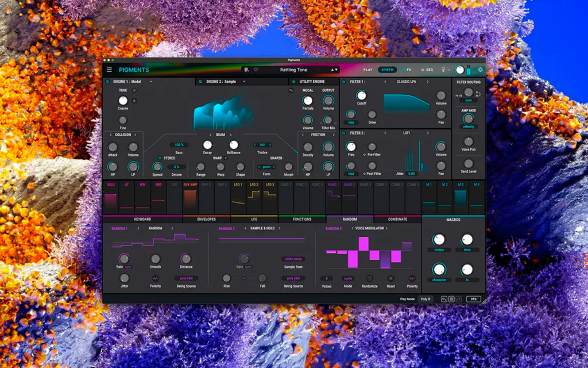The height and width of the screenshot is (368, 588).
Task: Expand the Engine 2 Sample type chevron
Action: [243, 82]
